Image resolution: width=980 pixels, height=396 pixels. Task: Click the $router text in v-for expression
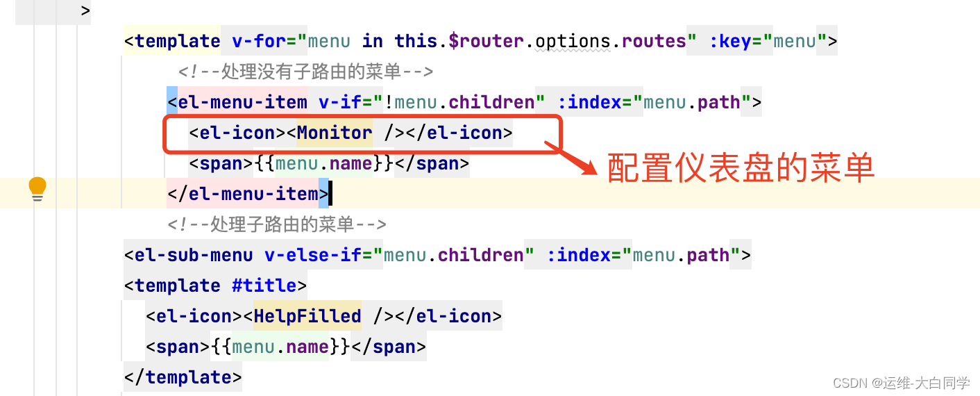coord(487,41)
